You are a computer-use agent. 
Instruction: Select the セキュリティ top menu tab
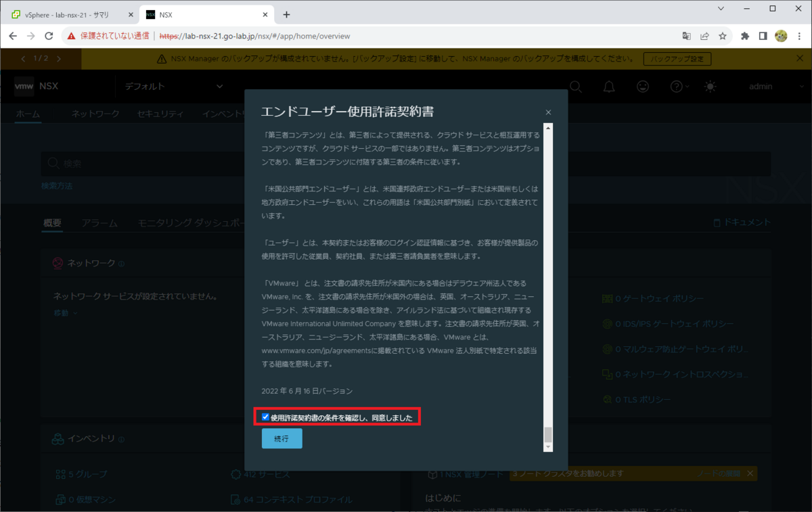click(x=160, y=114)
